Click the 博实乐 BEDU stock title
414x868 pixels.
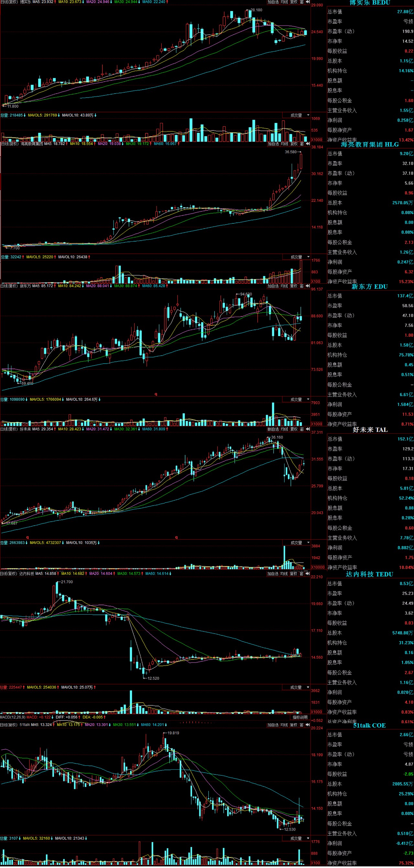[370, 3]
